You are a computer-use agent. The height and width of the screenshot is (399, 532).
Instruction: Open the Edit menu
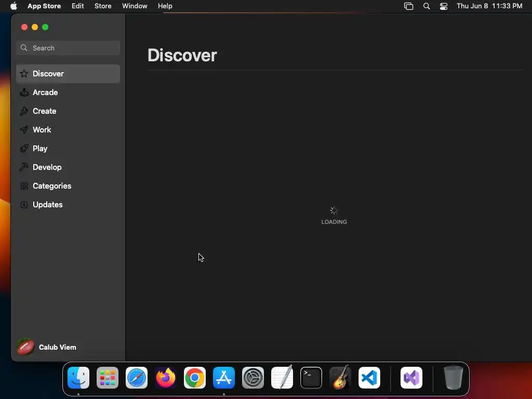(78, 6)
